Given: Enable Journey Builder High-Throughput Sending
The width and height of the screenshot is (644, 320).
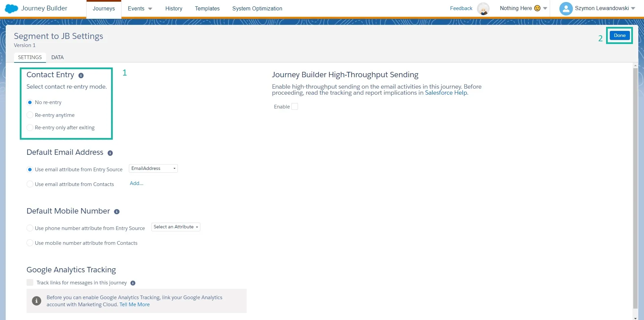Looking at the screenshot, I should [x=295, y=106].
